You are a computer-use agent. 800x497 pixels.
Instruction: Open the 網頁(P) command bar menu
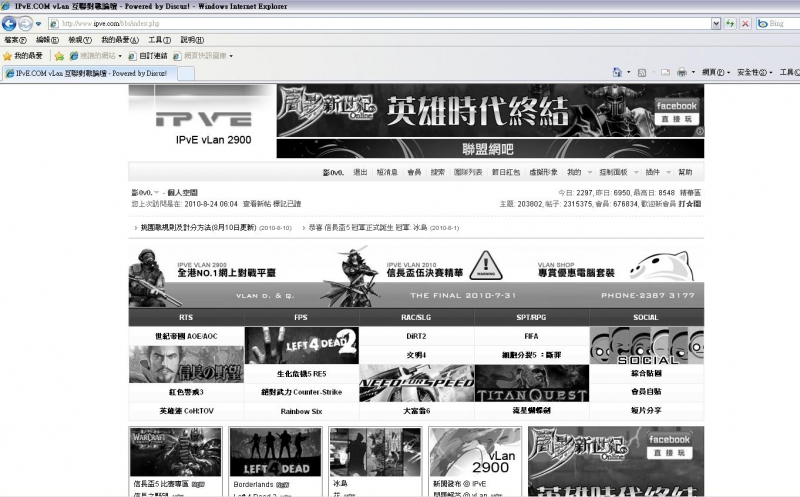[715, 72]
